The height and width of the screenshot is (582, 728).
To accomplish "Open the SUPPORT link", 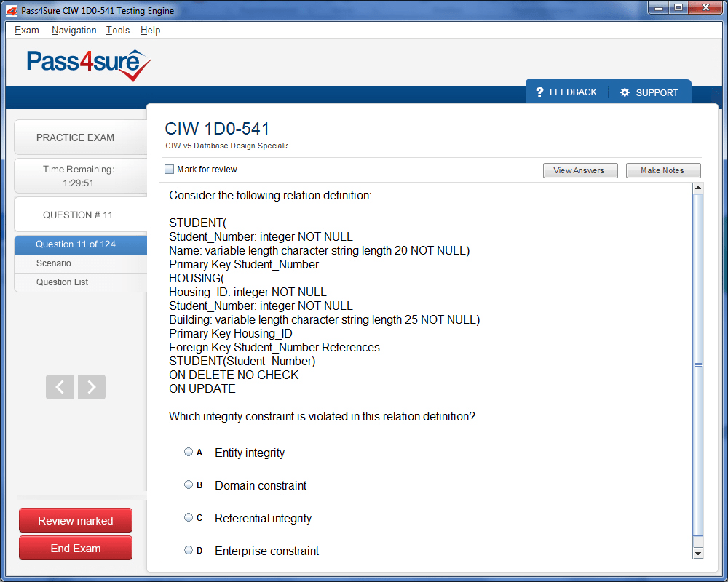I will point(657,93).
